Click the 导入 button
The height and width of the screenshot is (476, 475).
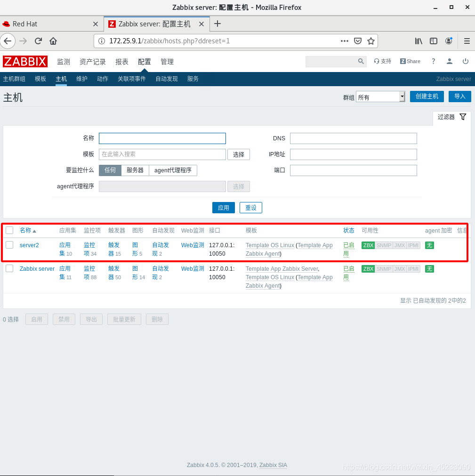(x=459, y=97)
